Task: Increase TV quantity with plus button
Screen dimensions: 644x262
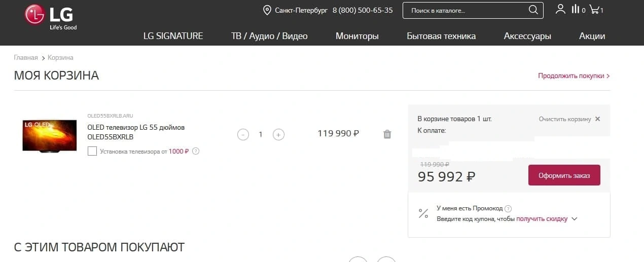Action: pos(278,134)
